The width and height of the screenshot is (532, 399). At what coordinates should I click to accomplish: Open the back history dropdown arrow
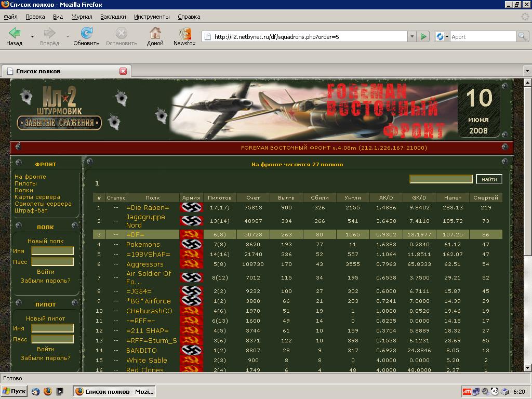click(33, 36)
